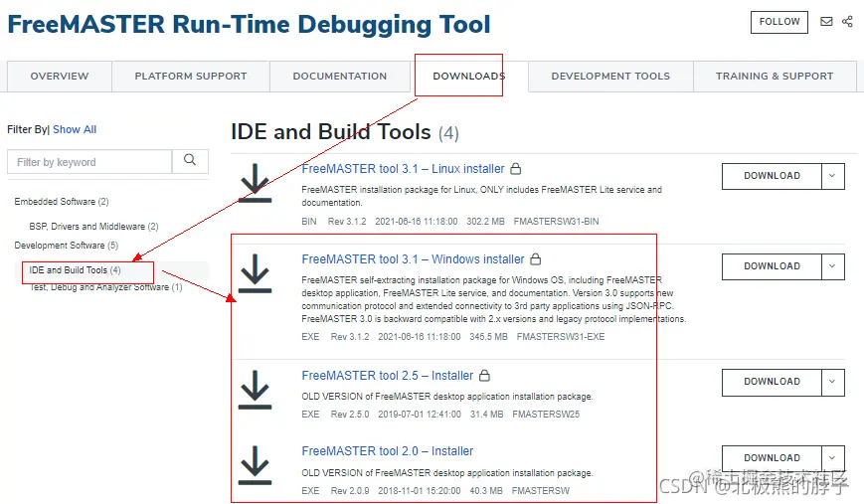This screenshot has height=504, width=864.
Task: Expand the tool 2.0 download dropdown arrow
Action: tap(832, 457)
